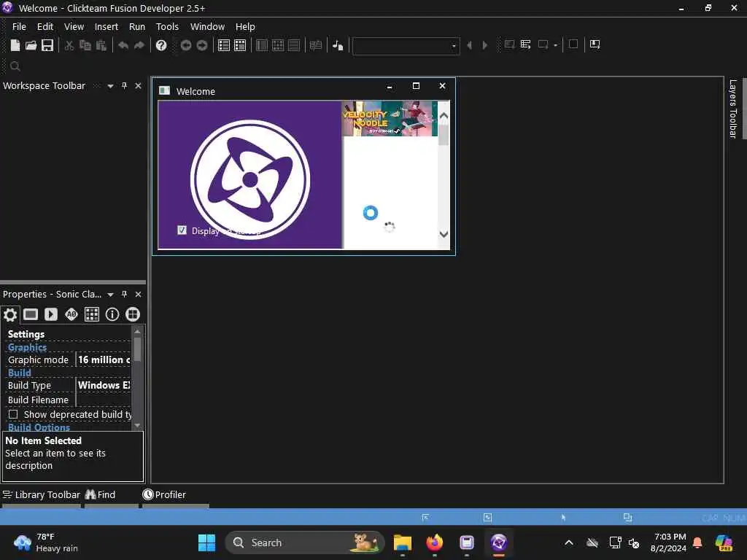Open the Build Type value dropdown
Viewport: 747px width, 560px height.
[104, 385]
